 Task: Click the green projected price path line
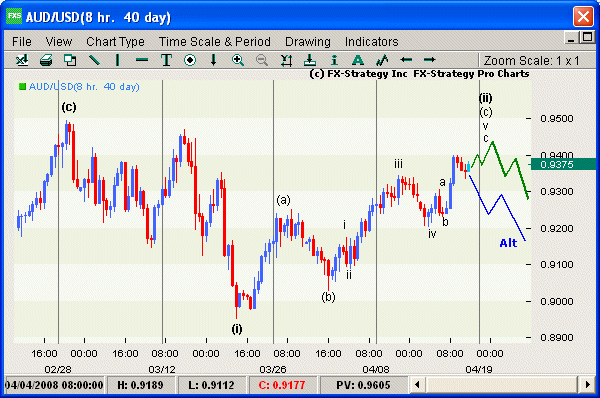click(500, 160)
